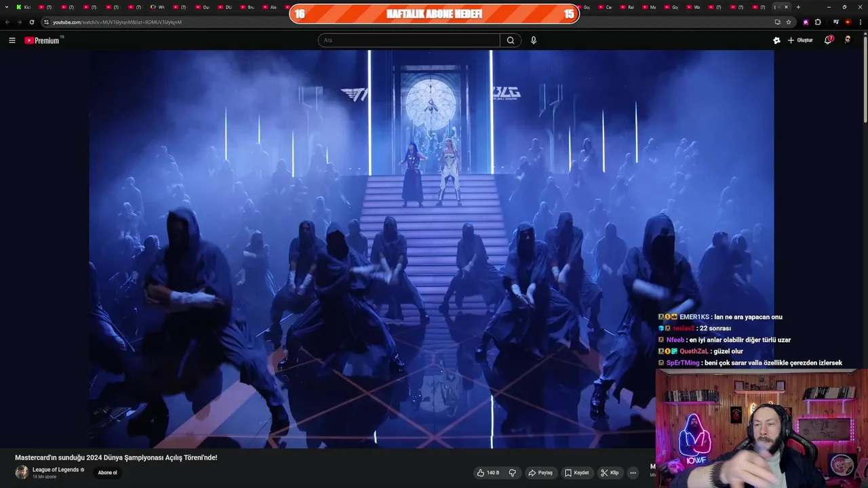The image size is (868, 488).
Task: Click Nfeeb chat message
Action: click(x=724, y=340)
